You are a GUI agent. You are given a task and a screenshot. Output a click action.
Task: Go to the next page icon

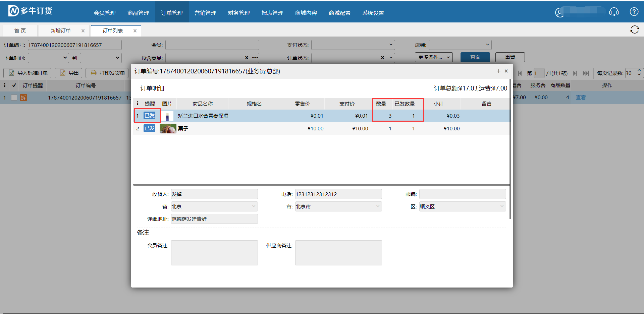tap(575, 73)
